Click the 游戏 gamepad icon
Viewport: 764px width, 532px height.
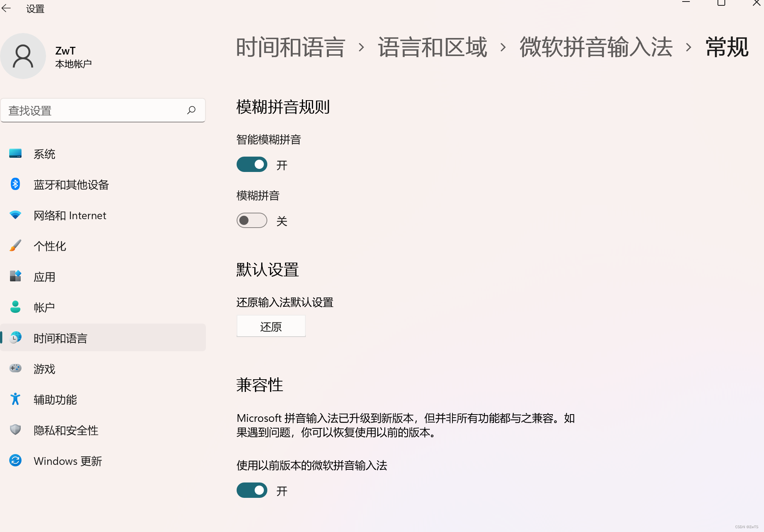click(x=15, y=368)
